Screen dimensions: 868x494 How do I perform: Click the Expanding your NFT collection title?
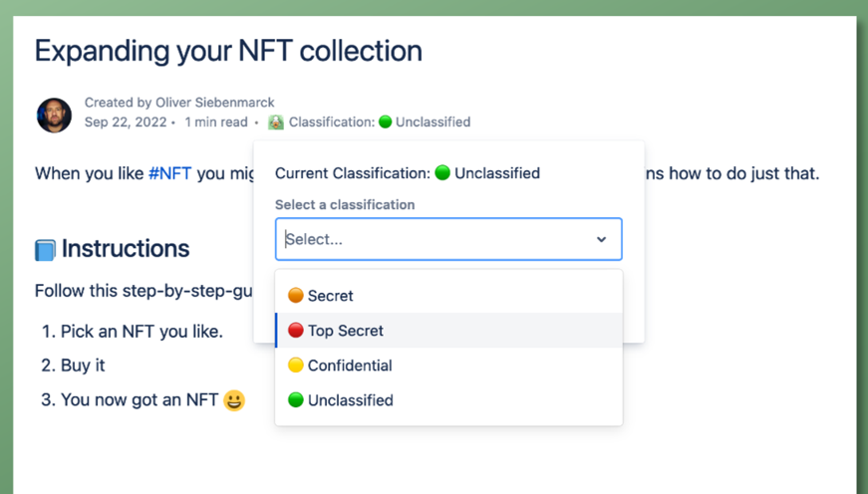pos(228,51)
